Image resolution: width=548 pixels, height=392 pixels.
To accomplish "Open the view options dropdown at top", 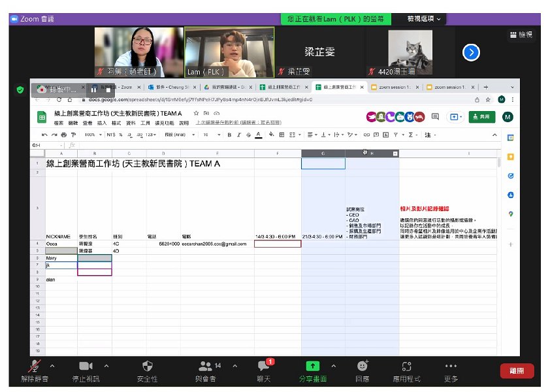I will [424, 19].
